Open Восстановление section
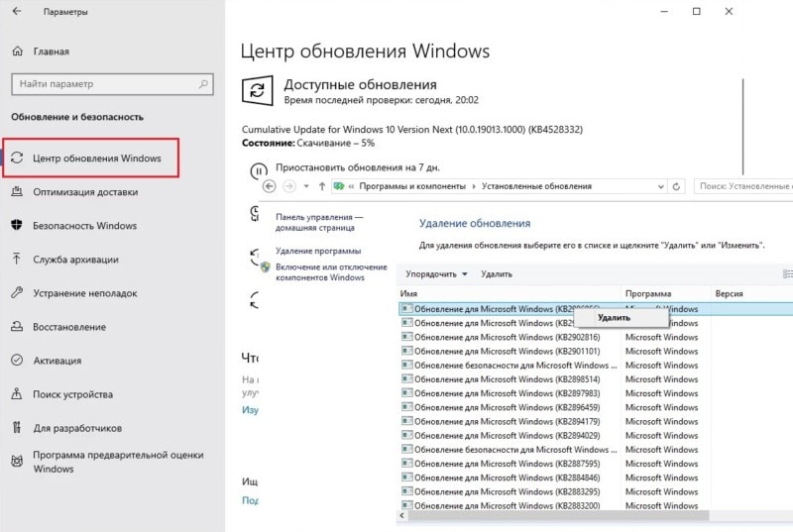This screenshot has width=793, height=532. (69, 327)
